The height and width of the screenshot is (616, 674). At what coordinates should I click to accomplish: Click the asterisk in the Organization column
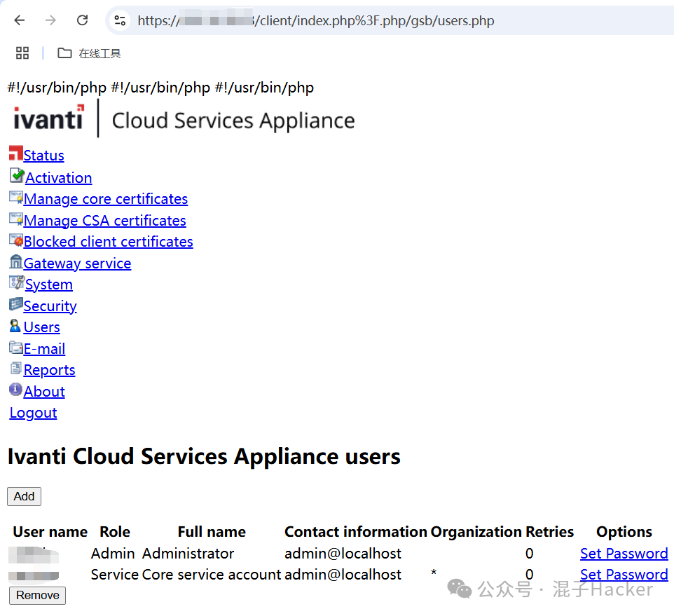click(434, 573)
